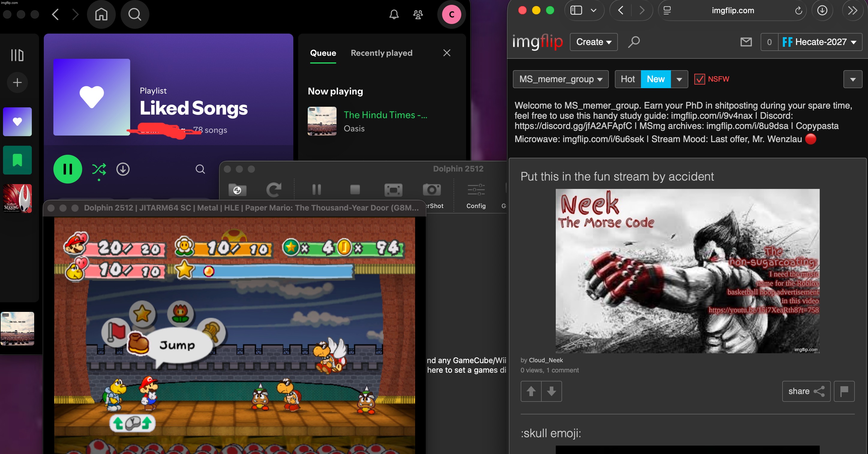The height and width of the screenshot is (454, 868).
Task: Toggle fullscreen mode in Dolphin
Action: point(393,190)
